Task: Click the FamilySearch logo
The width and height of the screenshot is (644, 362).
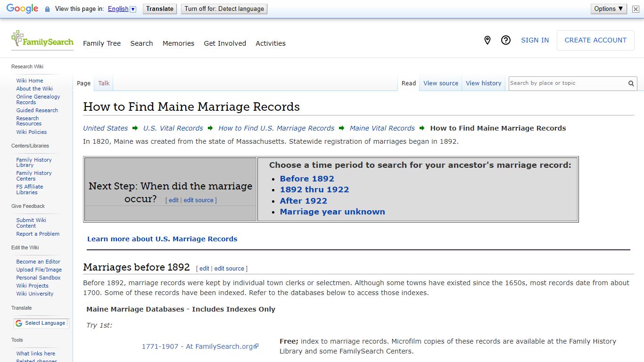Action: (x=42, y=39)
